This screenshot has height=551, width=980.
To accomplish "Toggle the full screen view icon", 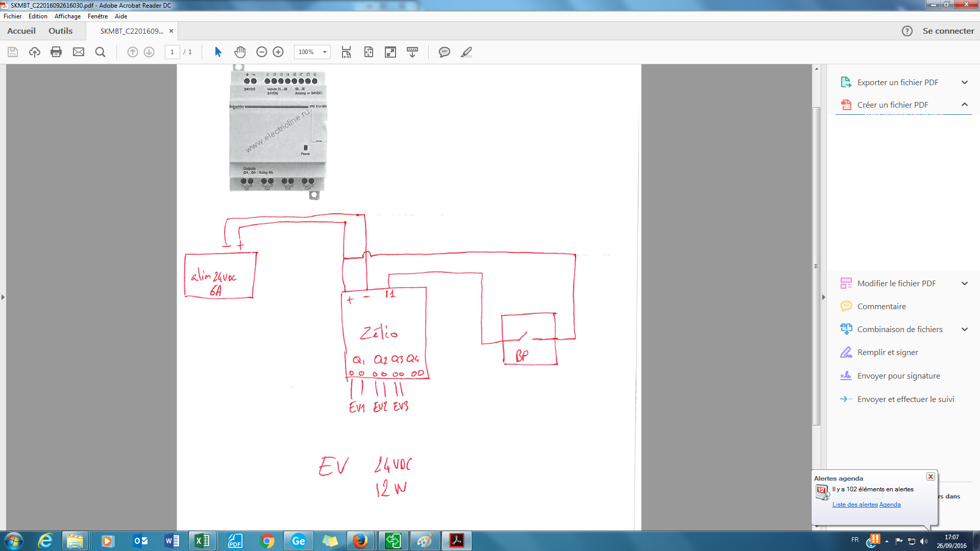I will 390,52.
